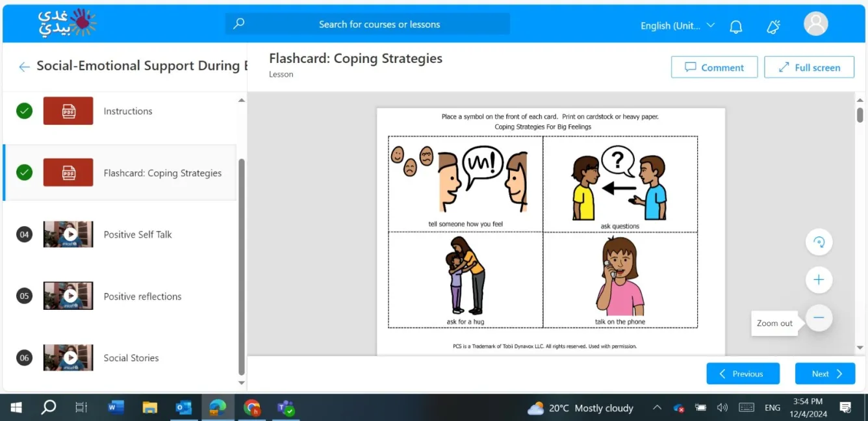Select the Social Stories lesson
The image size is (868, 421).
[131, 358]
